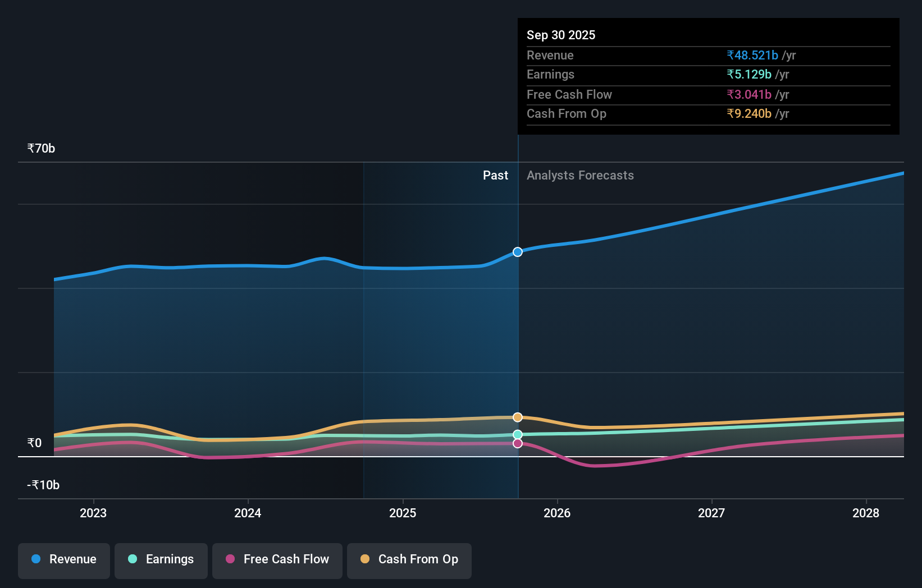Viewport: 922px width, 588px height.
Task: Switch to the Past section of the chart
Action: pos(495,175)
